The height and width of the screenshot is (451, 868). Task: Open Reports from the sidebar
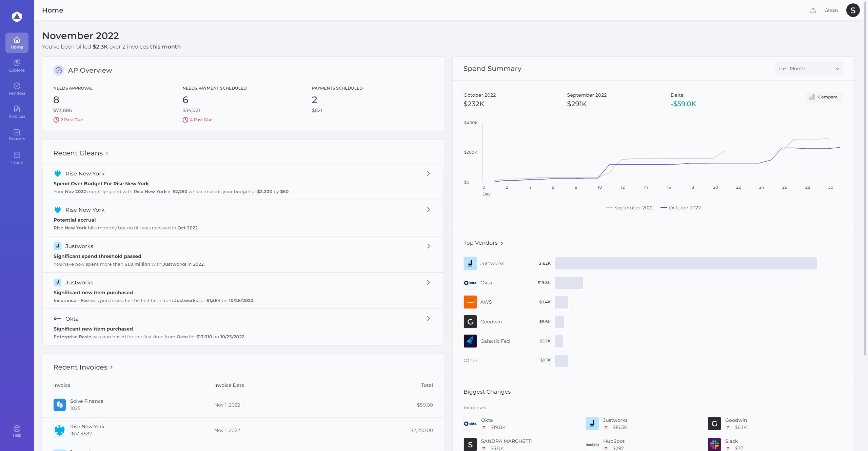[17, 135]
